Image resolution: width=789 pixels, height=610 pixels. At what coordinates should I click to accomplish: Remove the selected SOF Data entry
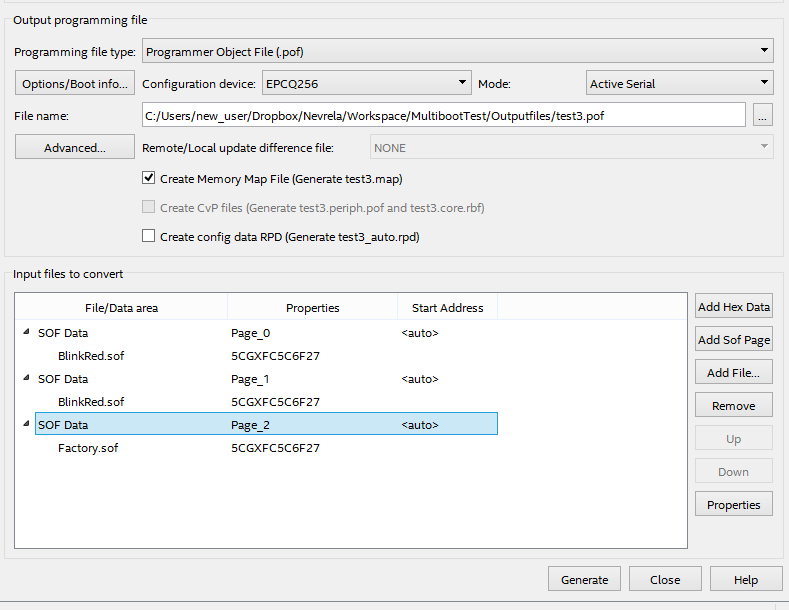pos(734,406)
